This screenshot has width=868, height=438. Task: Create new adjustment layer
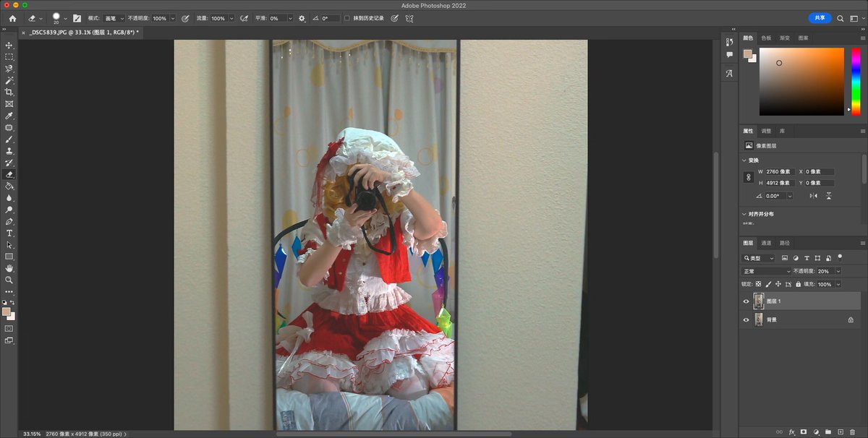click(x=816, y=431)
